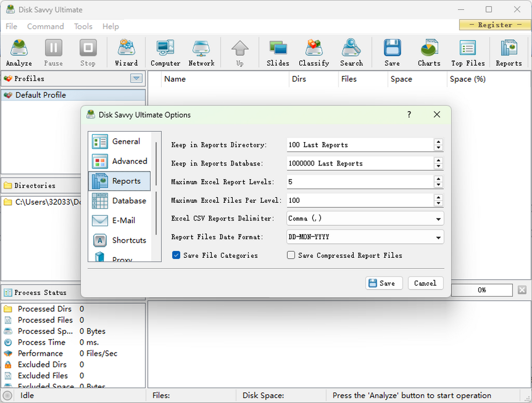This screenshot has height=403, width=532.
Task: Increase Maximum Excel Report Levels with stepper
Action: [438, 179]
